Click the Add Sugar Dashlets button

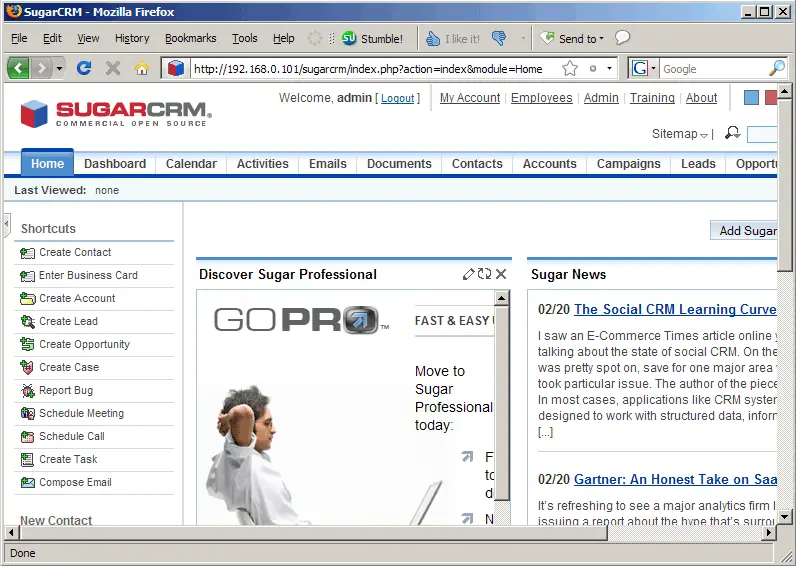pos(744,231)
